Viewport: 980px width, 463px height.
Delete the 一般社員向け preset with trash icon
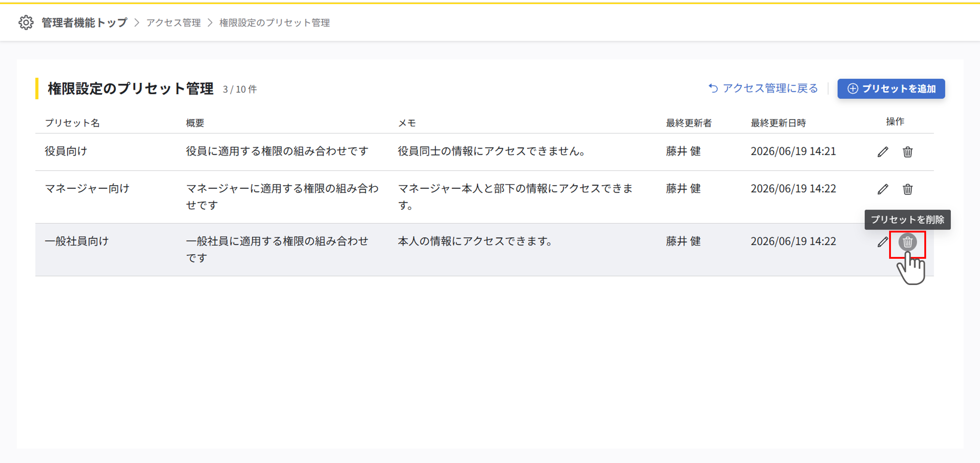(907, 242)
